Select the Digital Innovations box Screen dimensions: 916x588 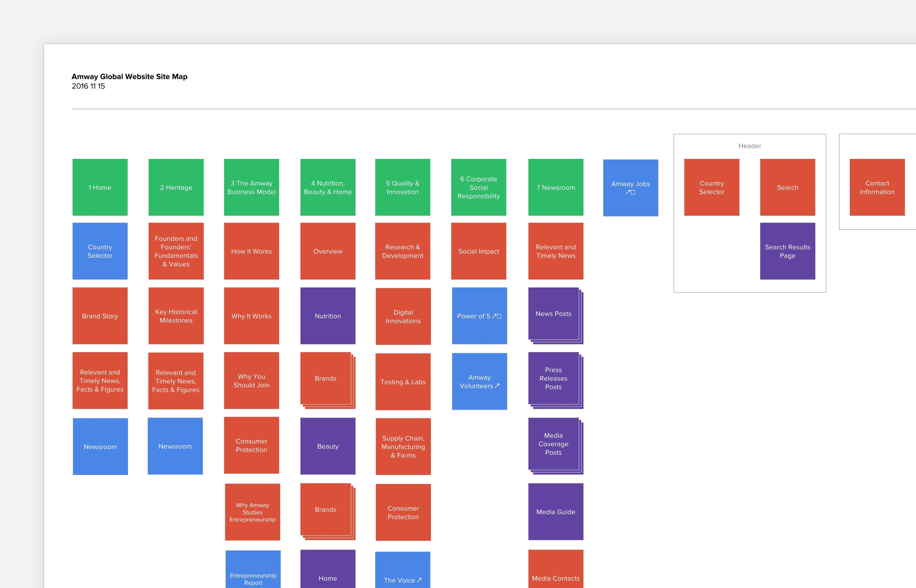(x=403, y=317)
